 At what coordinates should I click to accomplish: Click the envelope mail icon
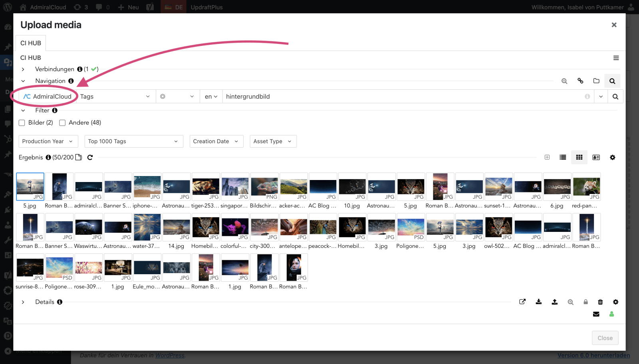(x=596, y=314)
